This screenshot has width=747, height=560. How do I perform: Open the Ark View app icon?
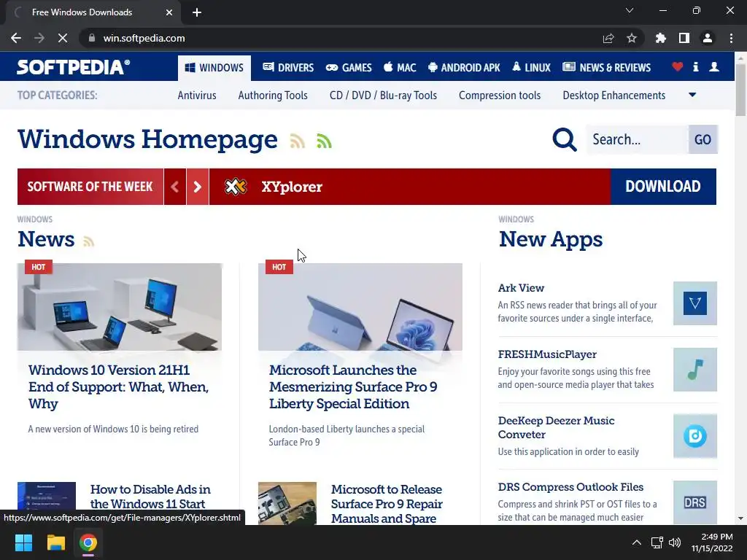click(x=694, y=303)
